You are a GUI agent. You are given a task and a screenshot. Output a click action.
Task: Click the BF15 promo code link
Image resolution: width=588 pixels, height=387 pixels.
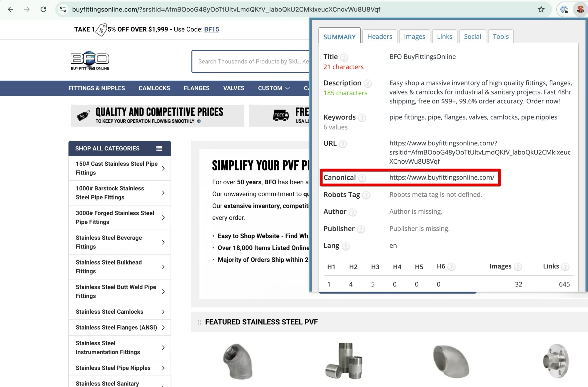point(212,29)
